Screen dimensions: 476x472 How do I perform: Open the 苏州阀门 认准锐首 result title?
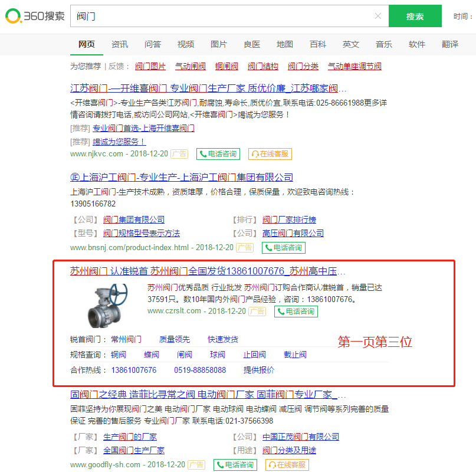tap(208, 271)
